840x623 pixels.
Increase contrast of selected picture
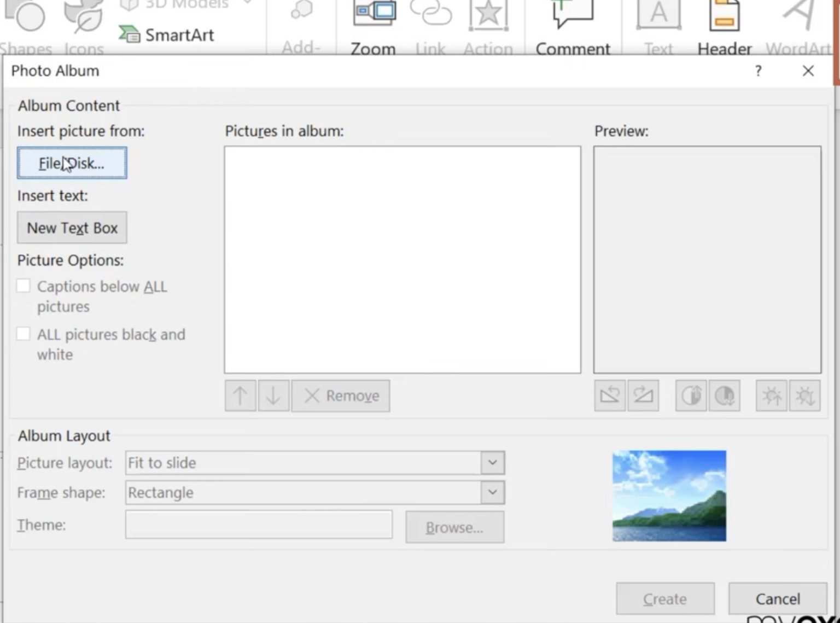[690, 395]
